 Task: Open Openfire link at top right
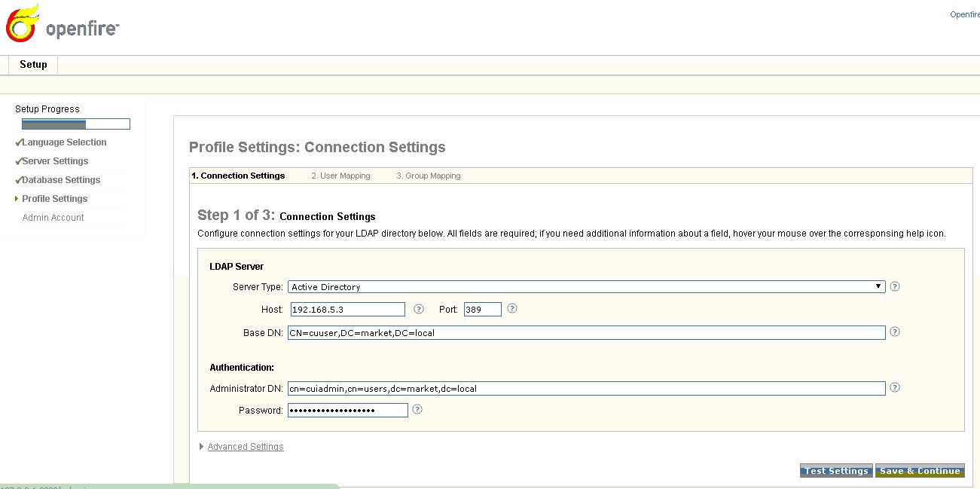(x=965, y=15)
